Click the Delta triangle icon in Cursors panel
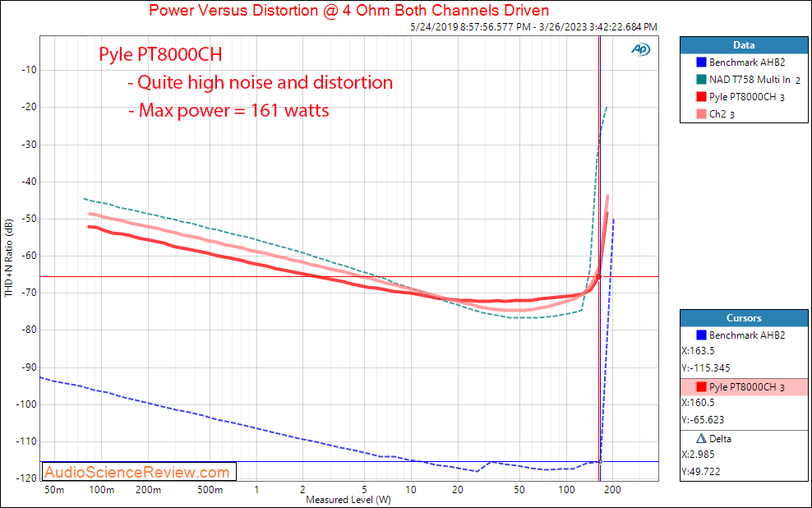Image resolution: width=812 pixels, height=508 pixels. pyautogui.click(x=701, y=439)
